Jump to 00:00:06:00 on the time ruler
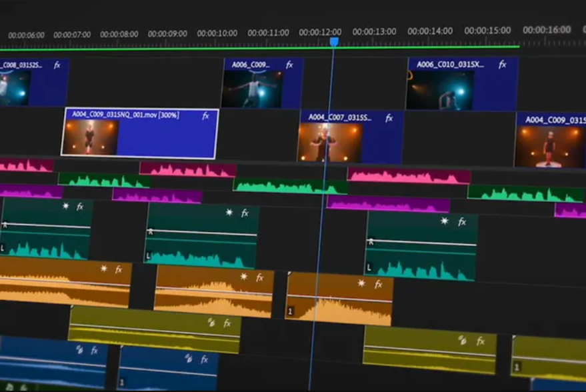Viewport: 586px width, 392px height. [x=26, y=35]
